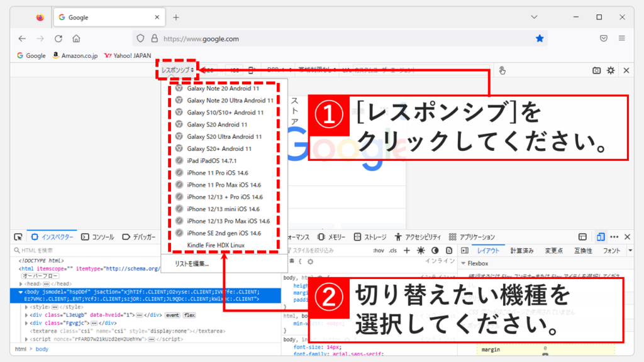
Task: Open the Firefox hamburger menu
Action: [x=622, y=38]
